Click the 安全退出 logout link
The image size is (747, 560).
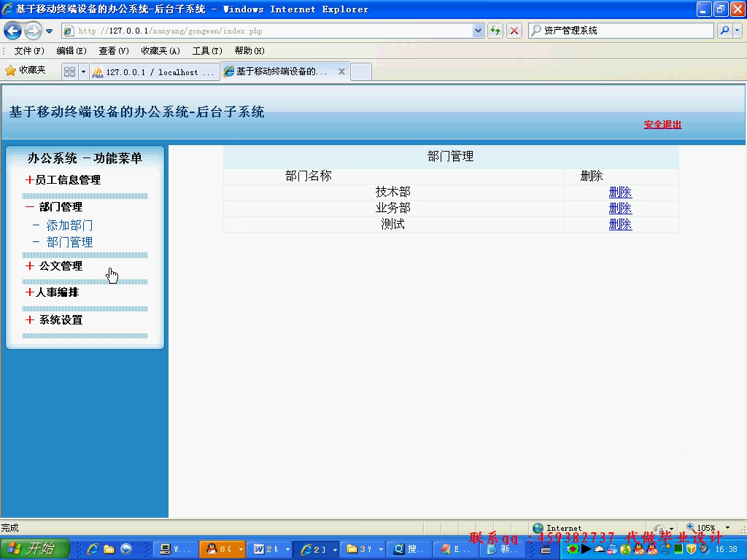click(662, 125)
